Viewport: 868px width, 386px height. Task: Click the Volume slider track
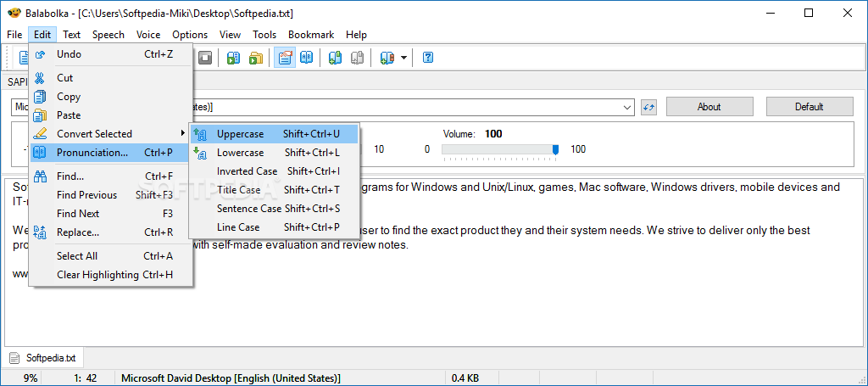pyautogui.click(x=500, y=149)
